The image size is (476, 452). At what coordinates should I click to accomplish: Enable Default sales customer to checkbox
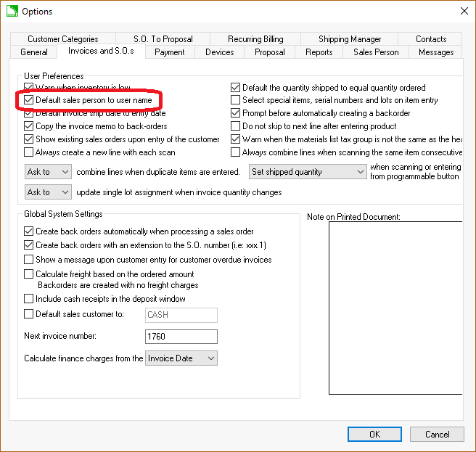tap(29, 314)
